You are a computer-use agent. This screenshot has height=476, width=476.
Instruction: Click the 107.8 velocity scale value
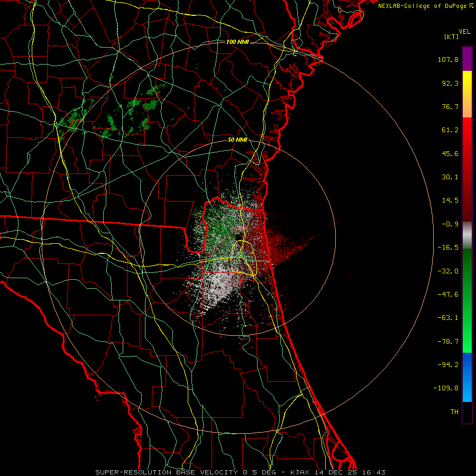(x=448, y=59)
